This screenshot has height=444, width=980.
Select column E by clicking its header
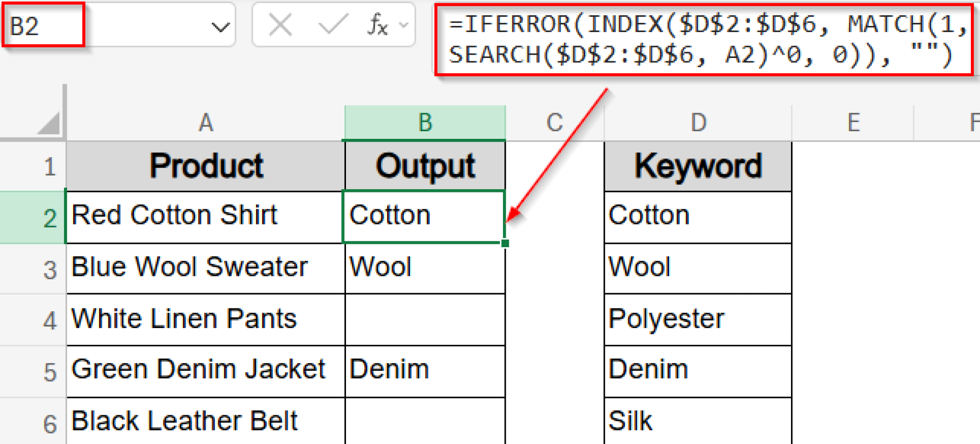click(854, 122)
